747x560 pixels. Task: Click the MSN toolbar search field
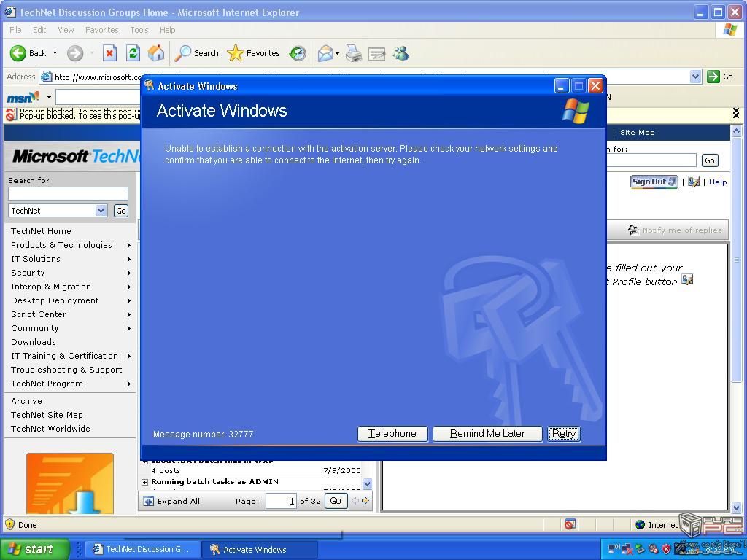point(98,97)
